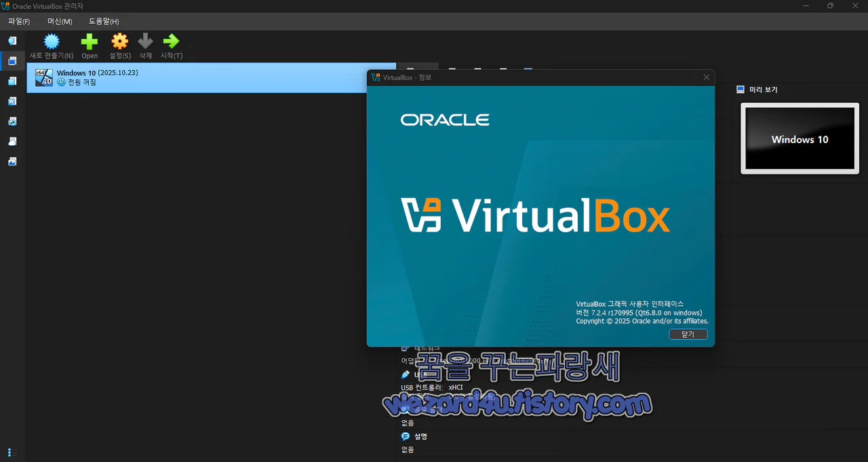This screenshot has width=868, height=462.
Task: Click the green Open plus icon
Action: (x=90, y=41)
